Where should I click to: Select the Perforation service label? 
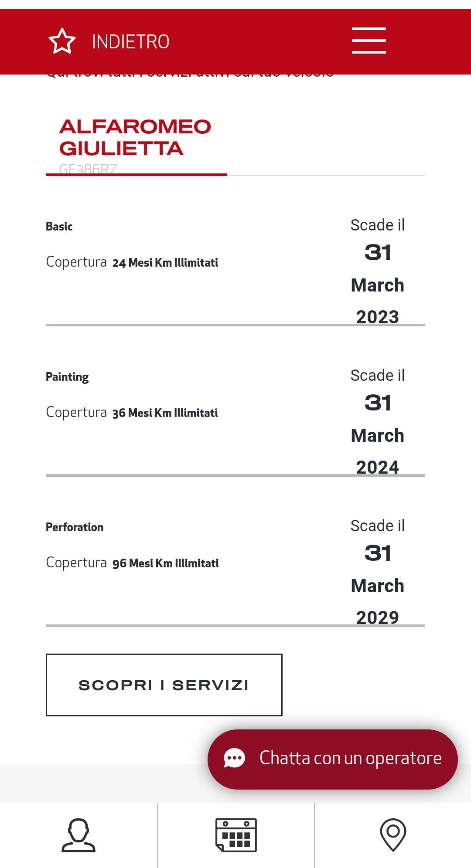(x=75, y=527)
